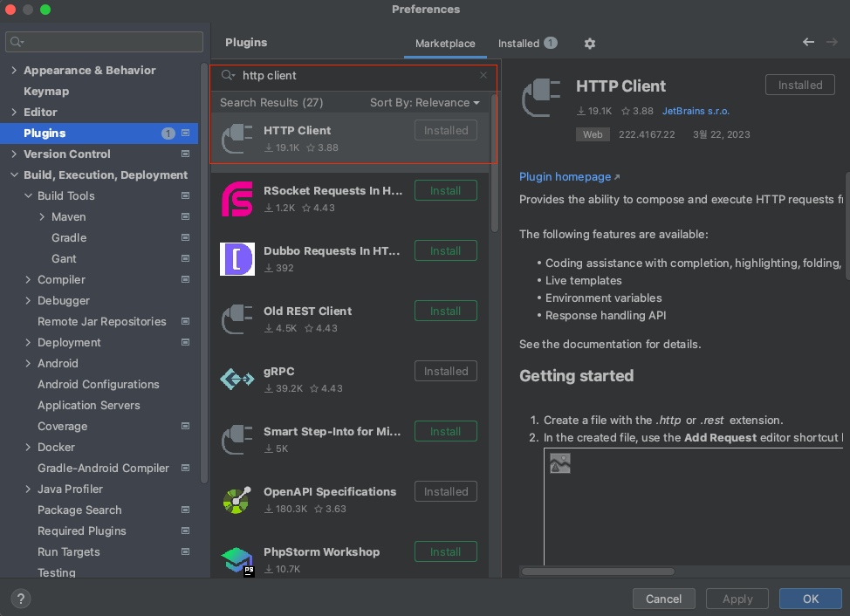Collapse the Build Tools node
This screenshot has height=616, width=850.
[x=28, y=195]
